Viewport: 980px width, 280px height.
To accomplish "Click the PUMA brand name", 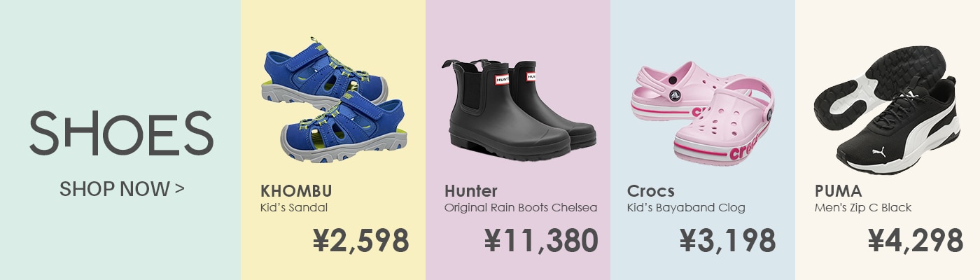I will [x=839, y=191].
